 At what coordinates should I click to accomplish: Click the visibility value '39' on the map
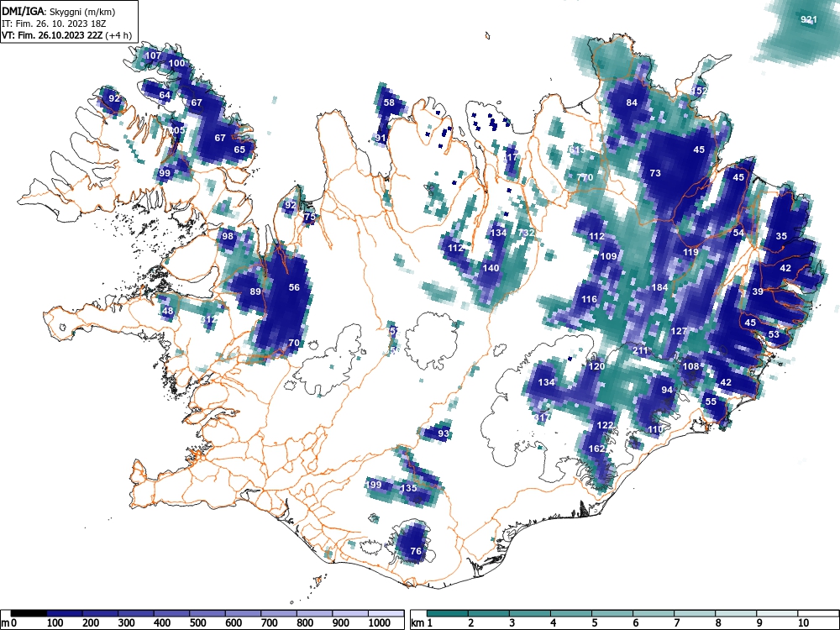coord(758,291)
